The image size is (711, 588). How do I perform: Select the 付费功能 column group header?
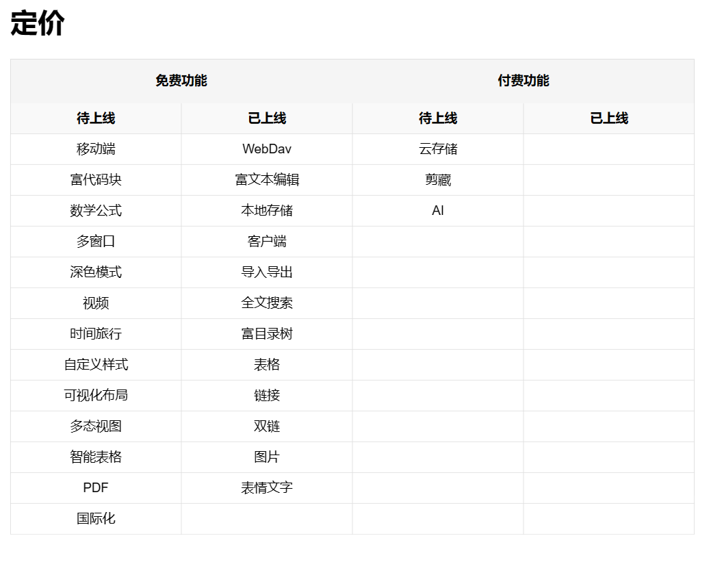click(x=523, y=81)
